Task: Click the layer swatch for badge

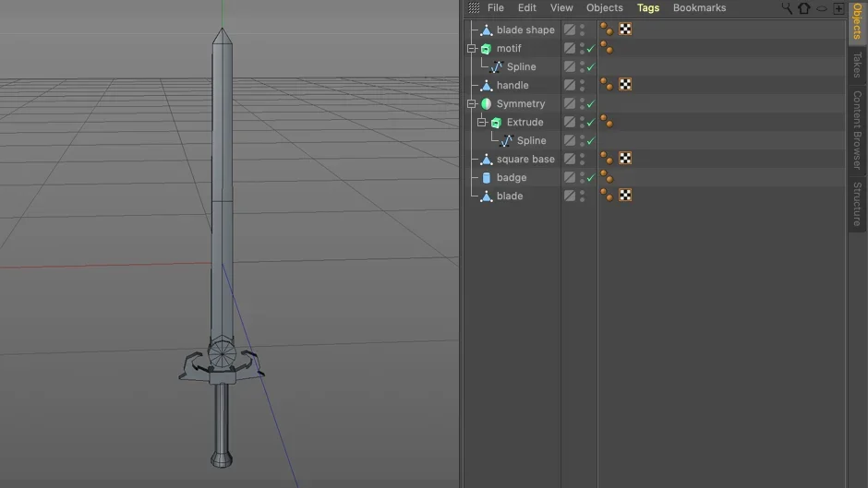Action: point(570,178)
